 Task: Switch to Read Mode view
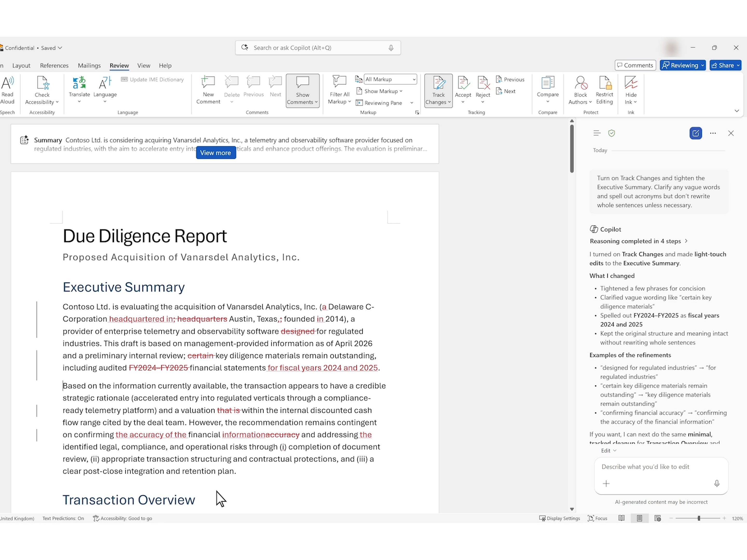point(621,518)
